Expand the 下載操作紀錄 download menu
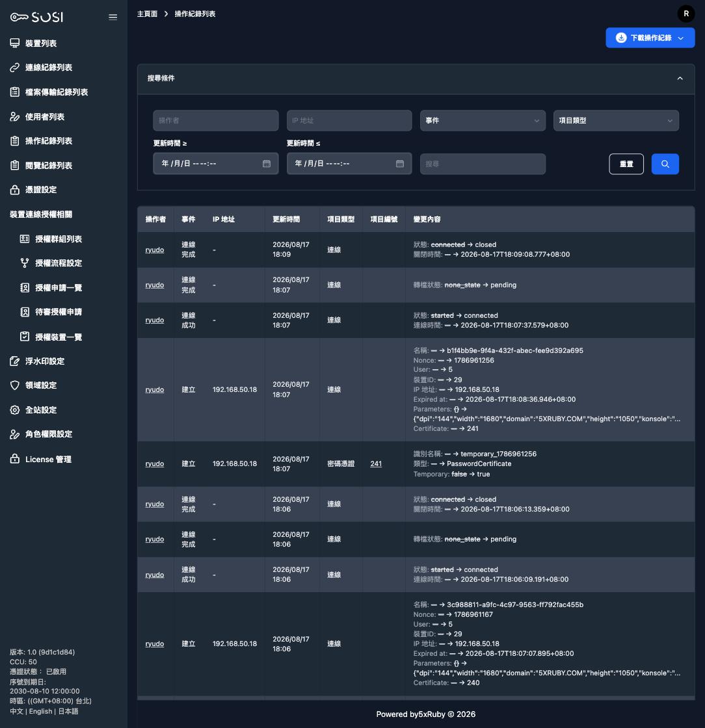 pos(650,38)
